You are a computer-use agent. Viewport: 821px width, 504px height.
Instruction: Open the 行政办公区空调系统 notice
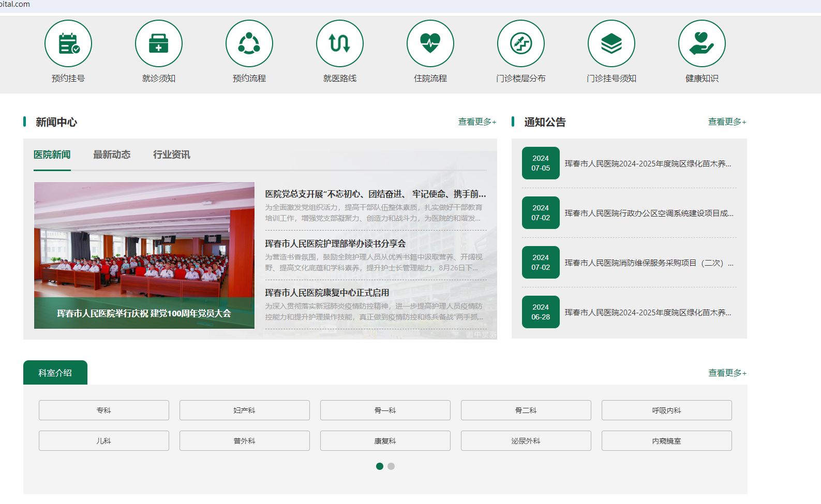[x=649, y=213]
